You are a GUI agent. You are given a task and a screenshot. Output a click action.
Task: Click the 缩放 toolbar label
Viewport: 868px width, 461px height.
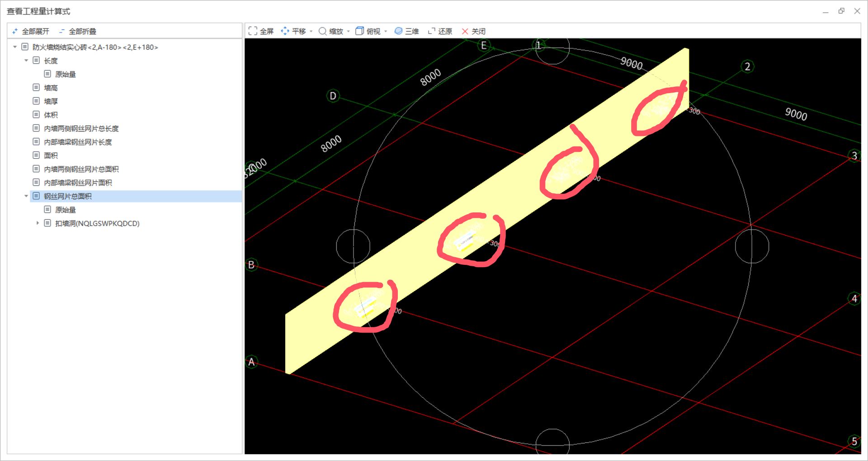pyautogui.click(x=336, y=31)
